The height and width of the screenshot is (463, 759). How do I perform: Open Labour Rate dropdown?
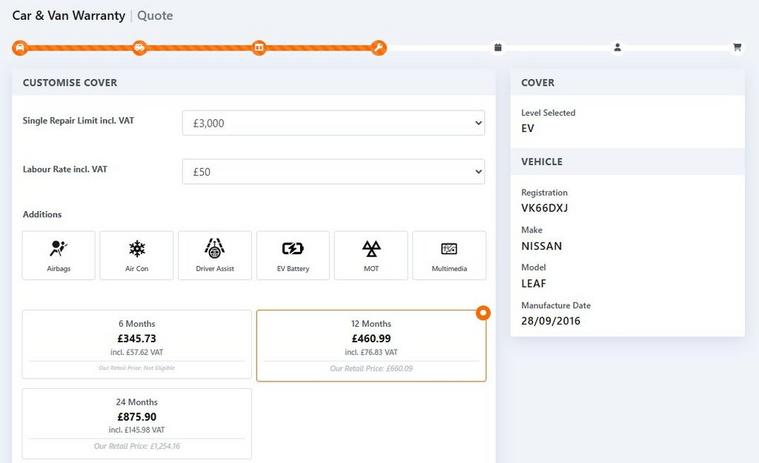[334, 172]
